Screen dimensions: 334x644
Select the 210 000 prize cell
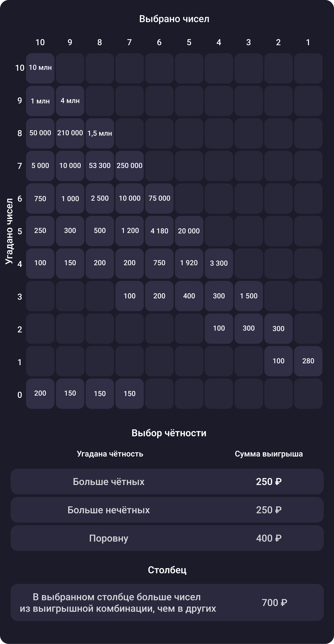[70, 133]
